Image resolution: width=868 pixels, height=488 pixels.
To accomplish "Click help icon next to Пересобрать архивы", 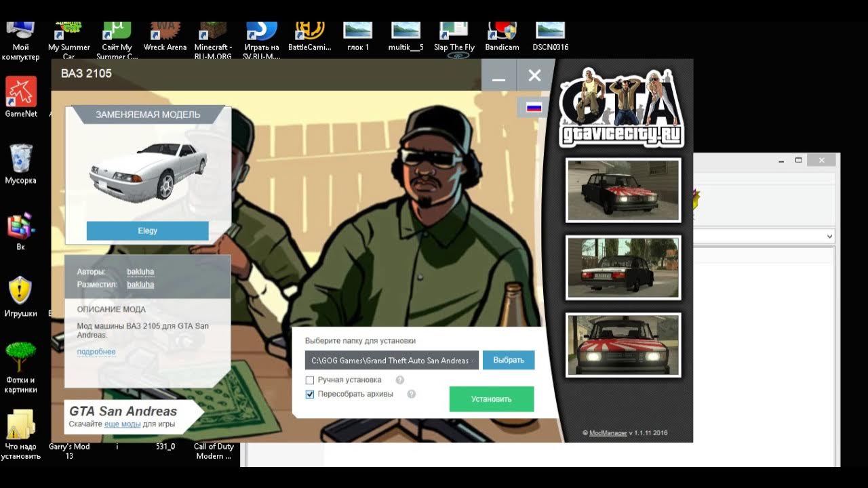I will pos(411,394).
